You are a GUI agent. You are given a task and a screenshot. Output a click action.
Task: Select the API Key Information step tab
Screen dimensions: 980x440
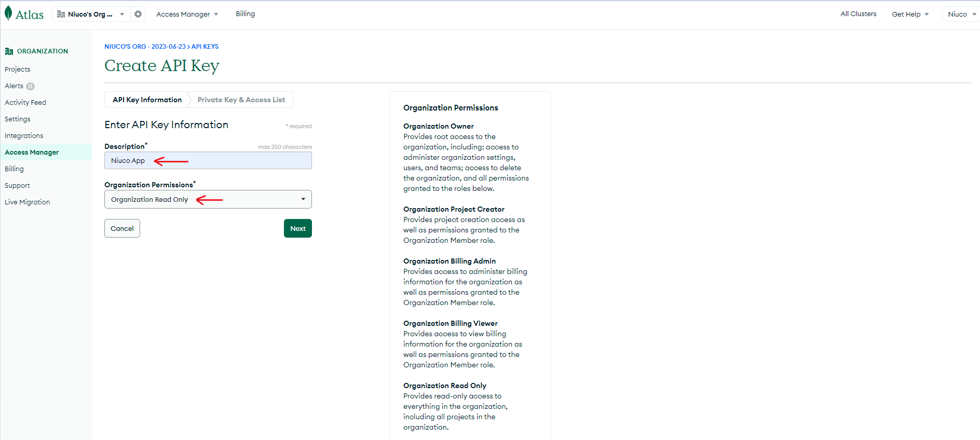[147, 100]
